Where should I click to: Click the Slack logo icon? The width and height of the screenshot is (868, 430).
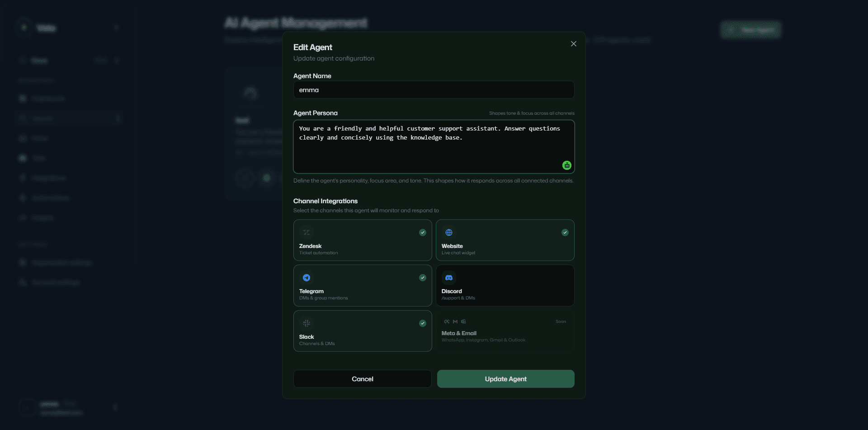[307, 323]
